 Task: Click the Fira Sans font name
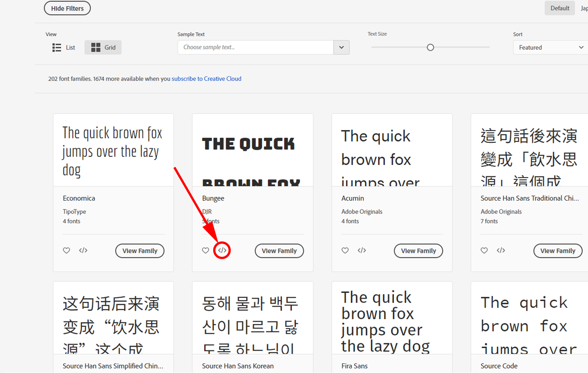click(355, 366)
